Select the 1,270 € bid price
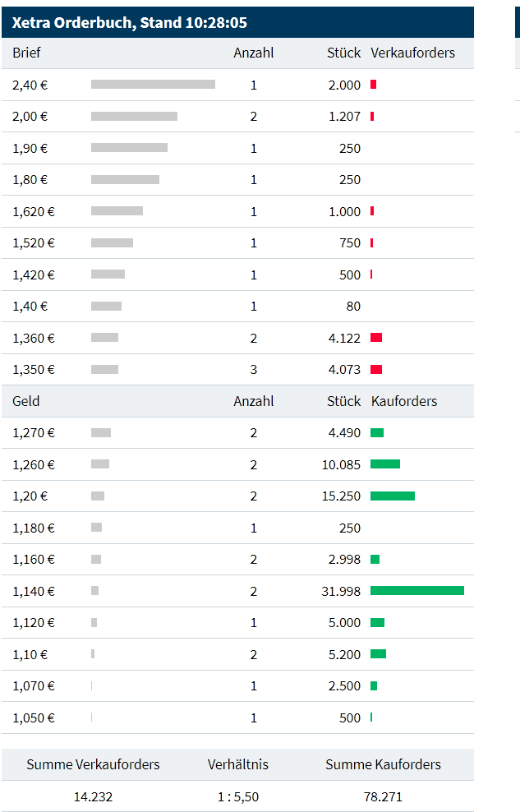Viewport: 520px width, 812px height. point(34,433)
